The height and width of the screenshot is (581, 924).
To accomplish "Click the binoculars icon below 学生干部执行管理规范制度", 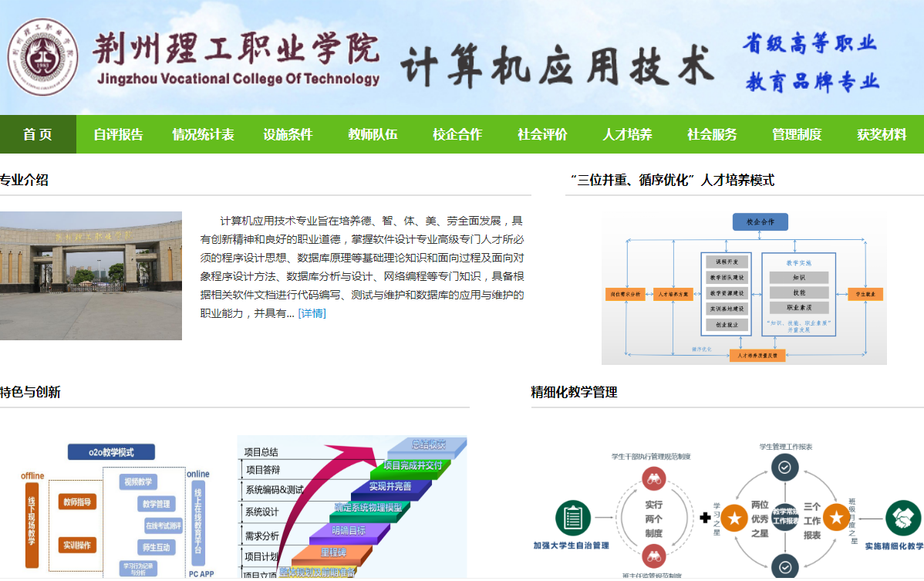I will pos(654,478).
